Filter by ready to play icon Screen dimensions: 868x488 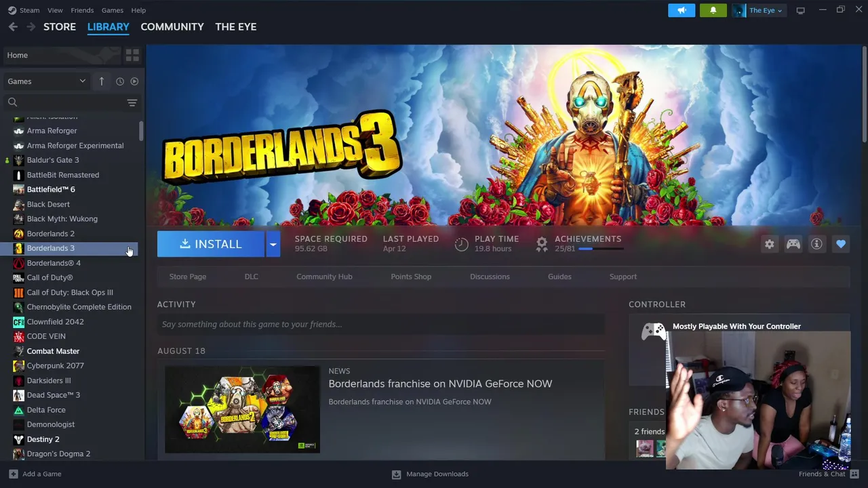click(x=134, y=81)
